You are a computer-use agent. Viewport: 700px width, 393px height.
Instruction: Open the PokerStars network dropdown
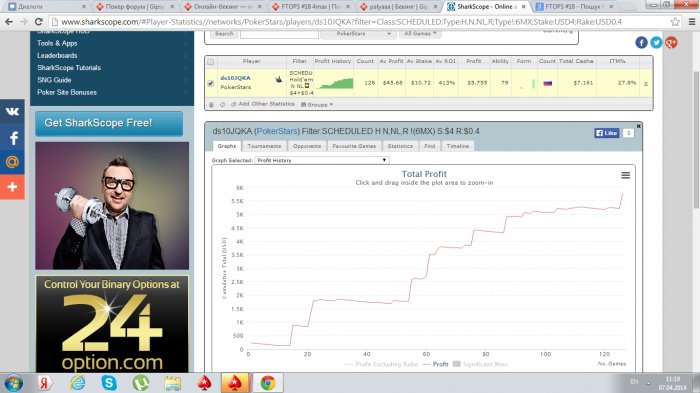pos(358,34)
